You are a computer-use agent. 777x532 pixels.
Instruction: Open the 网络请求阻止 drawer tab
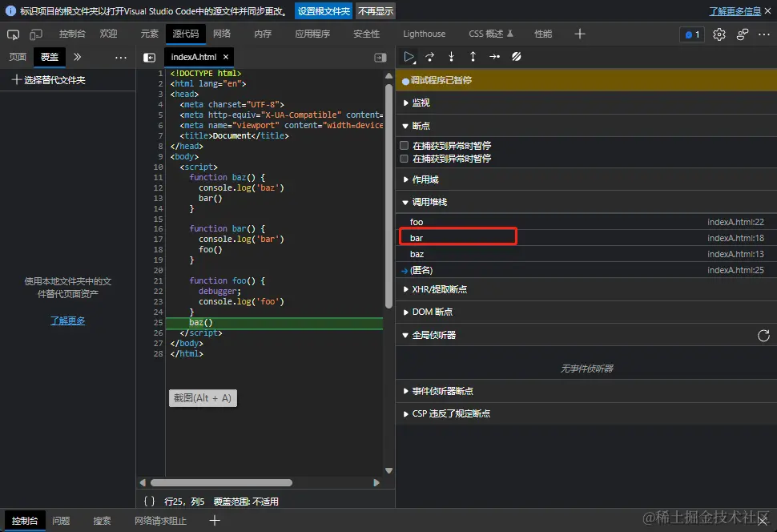click(160, 521)
